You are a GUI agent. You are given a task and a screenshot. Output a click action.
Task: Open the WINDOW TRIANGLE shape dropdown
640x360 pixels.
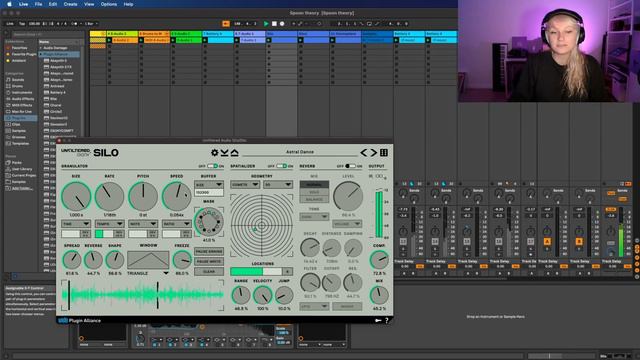pos(148,273)
